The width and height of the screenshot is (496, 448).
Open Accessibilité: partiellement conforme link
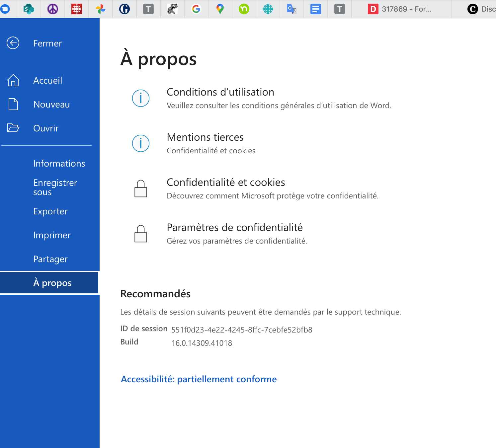(x=199, y=379)
